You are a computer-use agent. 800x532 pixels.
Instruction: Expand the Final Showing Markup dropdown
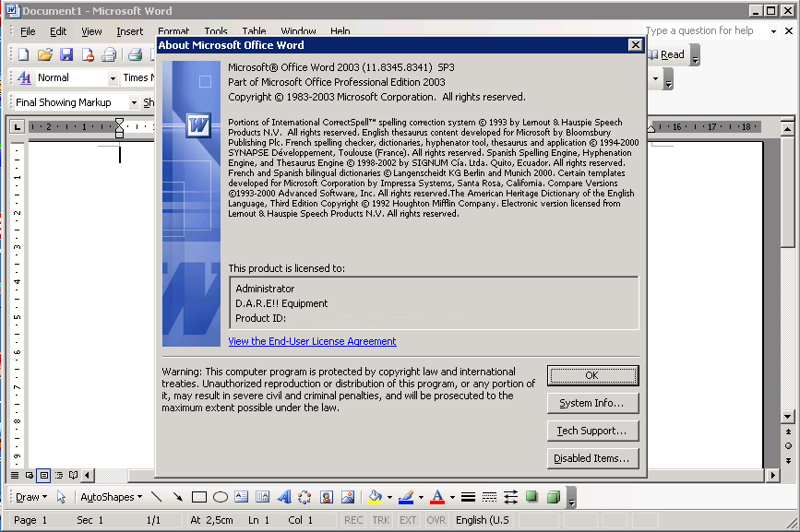click(134, 102)
